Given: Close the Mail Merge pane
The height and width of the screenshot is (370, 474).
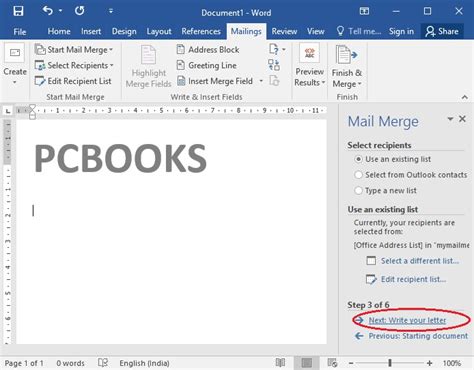Looking at the screenshot, I should pyautogui.click(x=462, y=119).
